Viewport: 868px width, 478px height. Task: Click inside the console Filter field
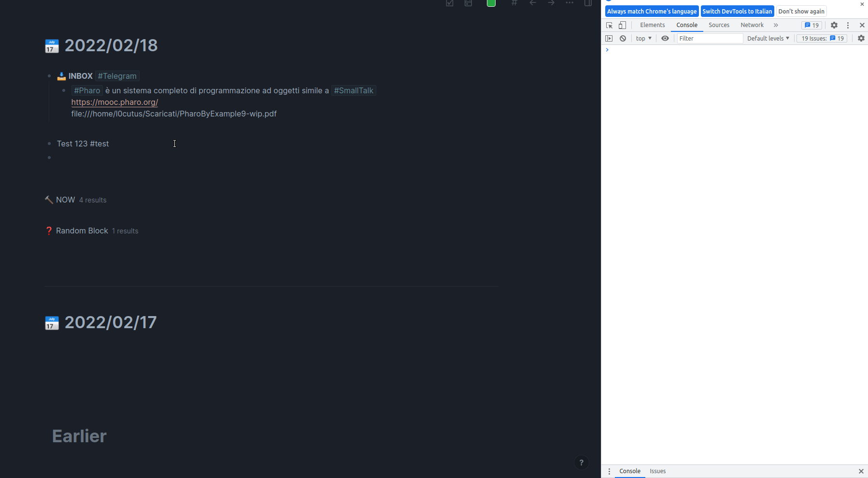tap(709, 38)
